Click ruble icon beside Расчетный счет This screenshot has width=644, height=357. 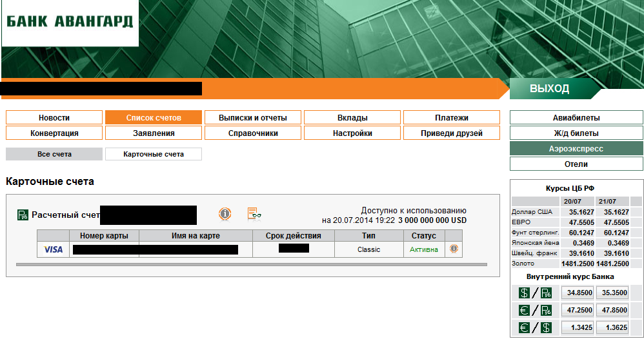coord(23,215)
